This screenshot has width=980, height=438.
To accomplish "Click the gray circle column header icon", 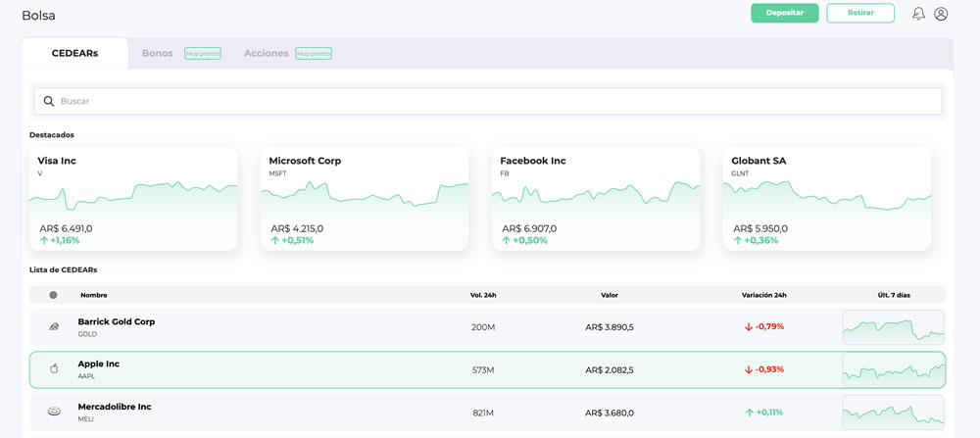I will [53, 295].
